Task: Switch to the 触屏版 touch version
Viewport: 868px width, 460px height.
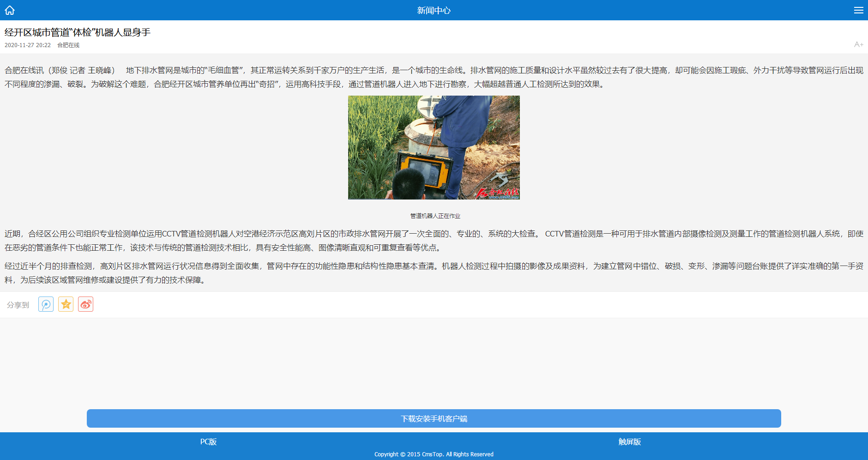Action: coord(629,442)
